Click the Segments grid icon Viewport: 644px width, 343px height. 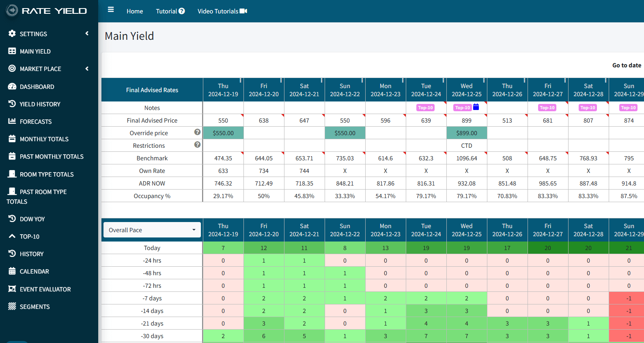pos(12,306)
